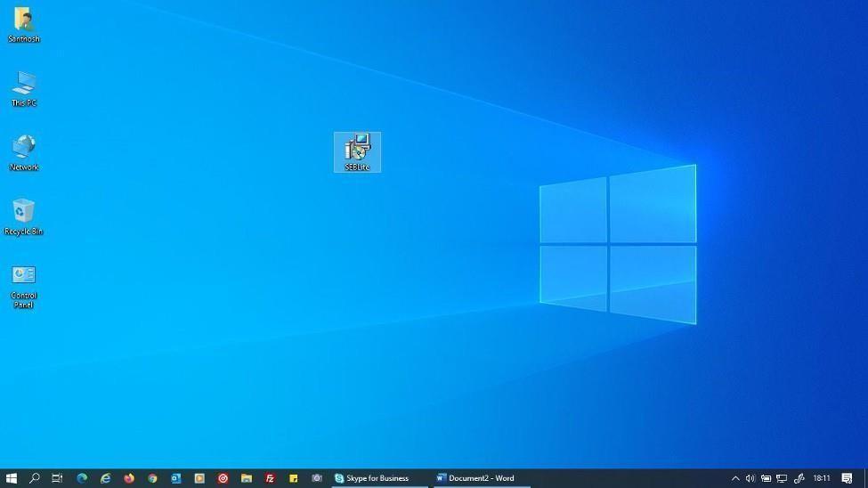Switch to Skype for Business window
Image resolution: width=868 pixels, height=488 pixels.
[377, 478]
